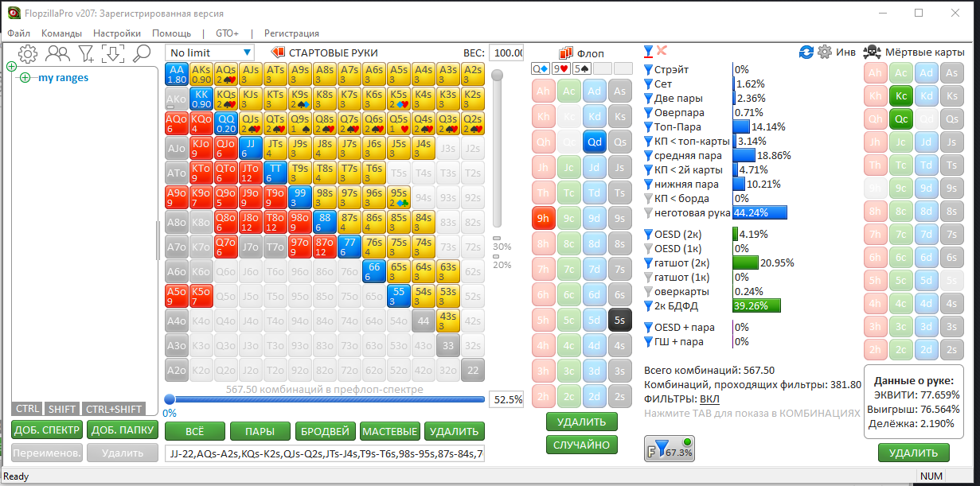
Task: Open the Помощь menu
Action: [x=171, y=33]
